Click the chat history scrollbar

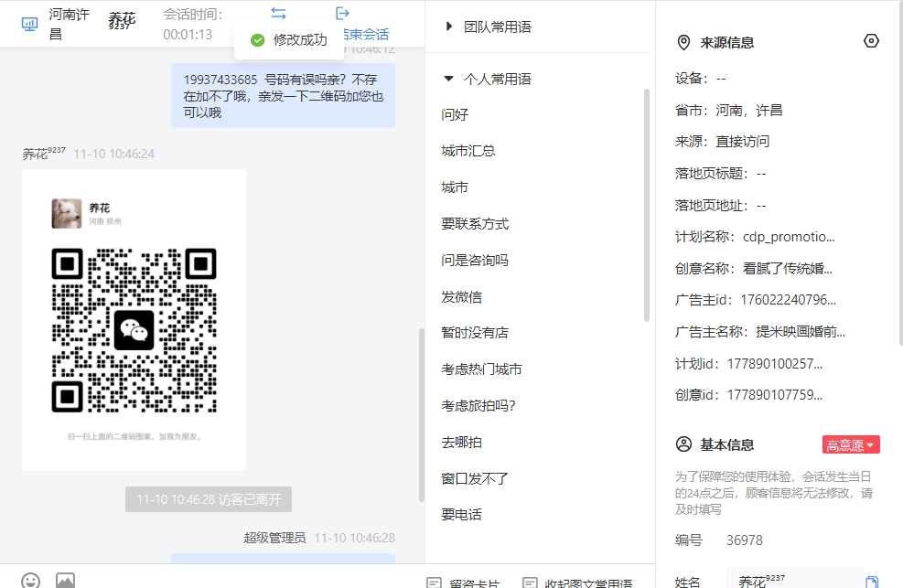click(422, 414)
